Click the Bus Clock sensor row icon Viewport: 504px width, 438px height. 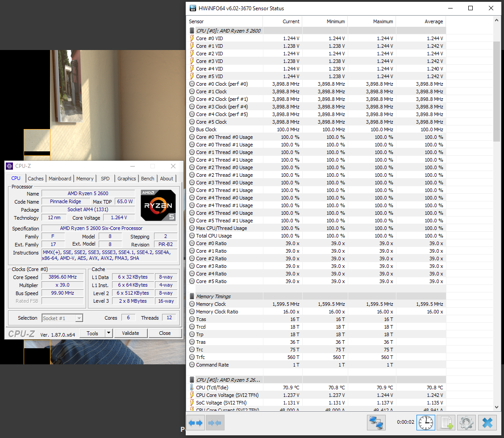coord(192,129)
